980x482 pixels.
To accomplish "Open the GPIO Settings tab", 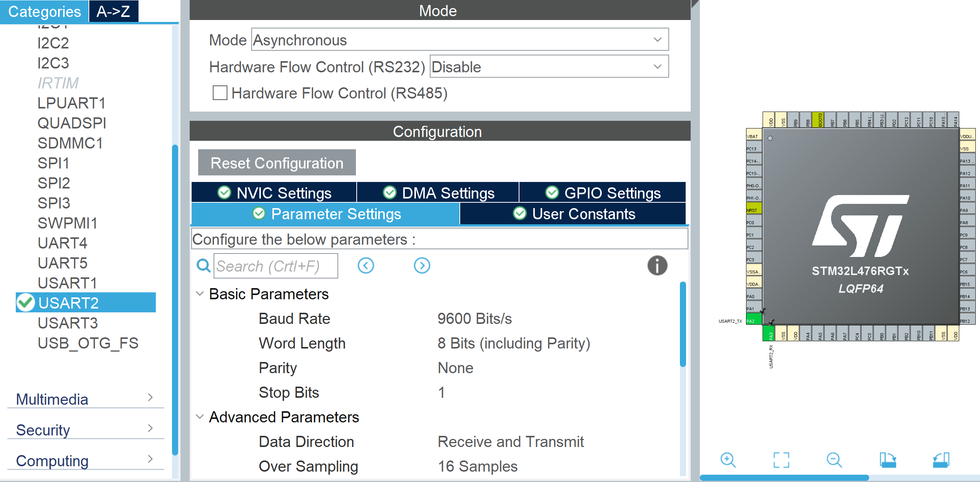I will click(602, 193).
